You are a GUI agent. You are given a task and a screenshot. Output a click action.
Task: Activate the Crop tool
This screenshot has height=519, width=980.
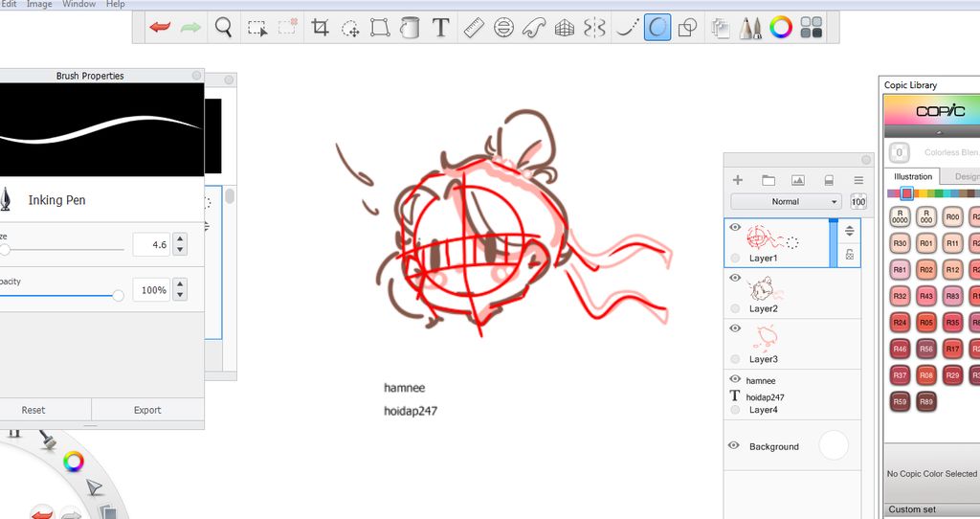tap(320, 28)
